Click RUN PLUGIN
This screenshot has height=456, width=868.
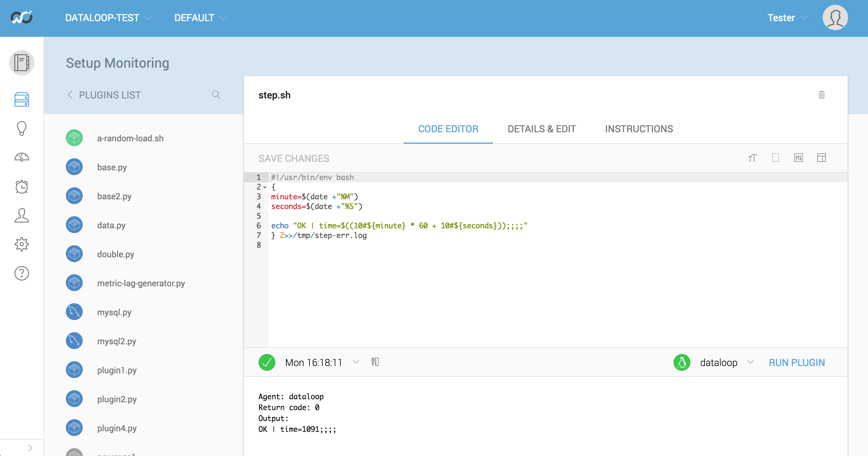point(797,363)
